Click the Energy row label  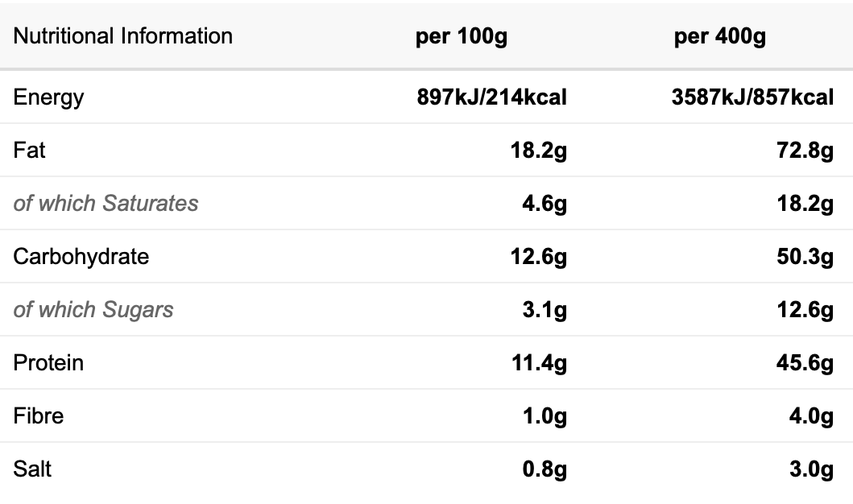tap(48, 98)
